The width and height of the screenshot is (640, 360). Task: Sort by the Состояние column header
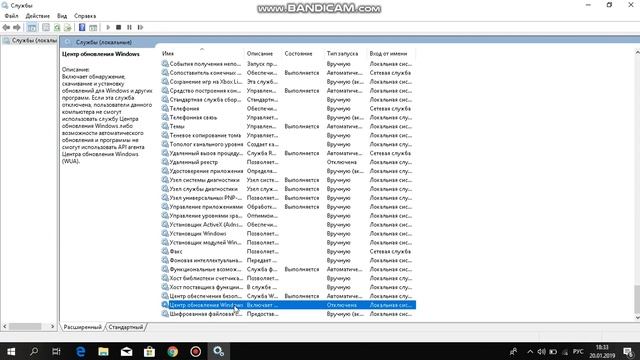tap(298, 53)
